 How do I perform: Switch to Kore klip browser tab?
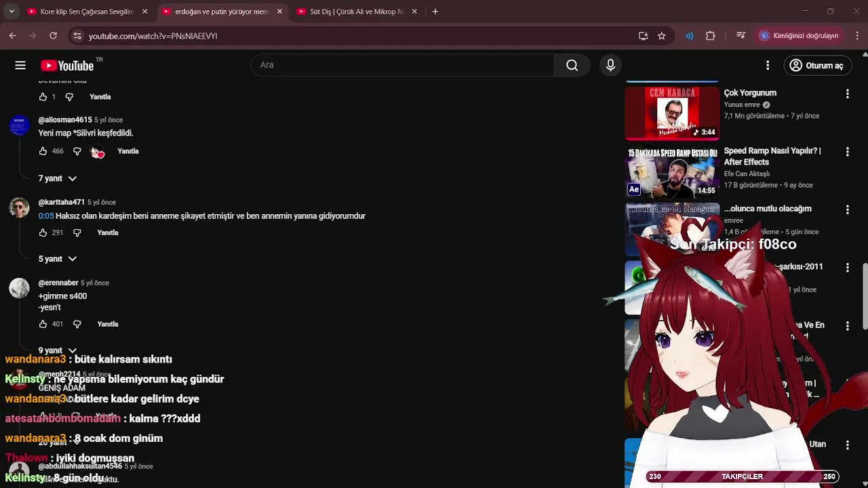point(87,12)
